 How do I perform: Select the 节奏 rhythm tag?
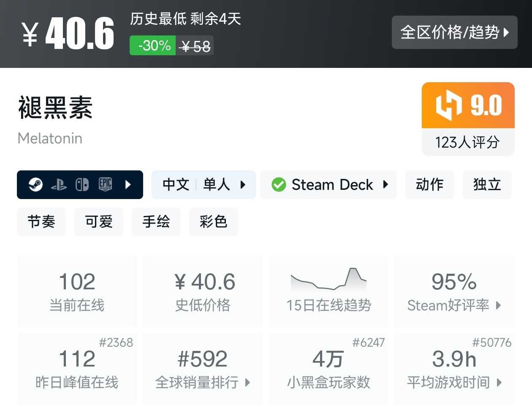click(x=41, y=222)
